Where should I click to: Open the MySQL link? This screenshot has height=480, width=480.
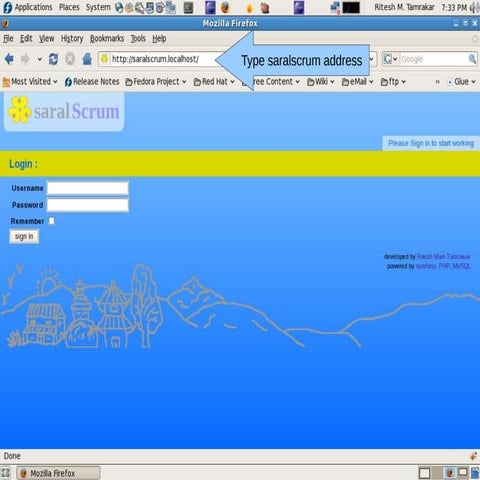[x=461, y=266]
